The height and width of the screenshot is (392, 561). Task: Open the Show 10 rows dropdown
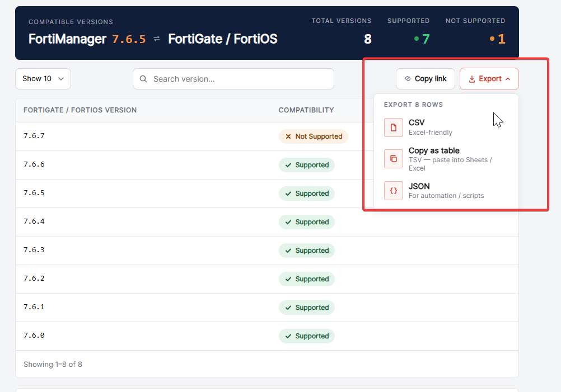point(43,79)
